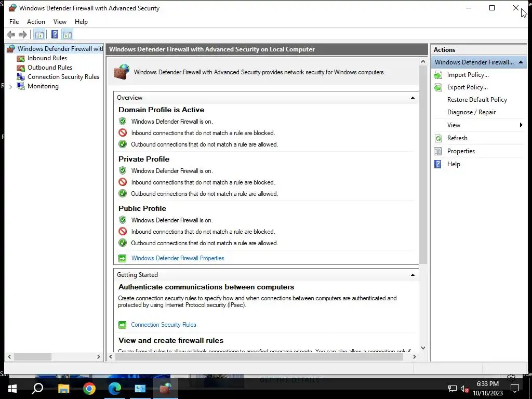The image size is (532, 399).
Task: Click the Outbound Rules tree icon
Action: 21,68
